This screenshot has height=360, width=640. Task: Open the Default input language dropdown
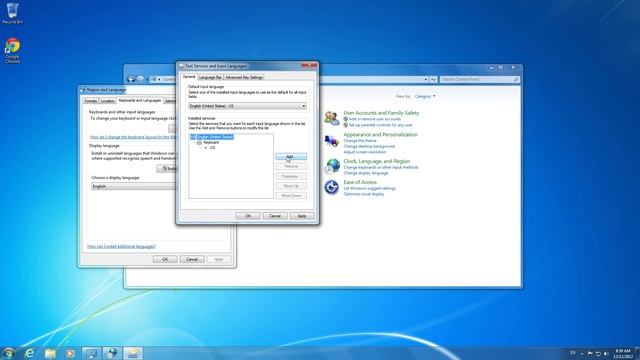[x=247, y=106]
